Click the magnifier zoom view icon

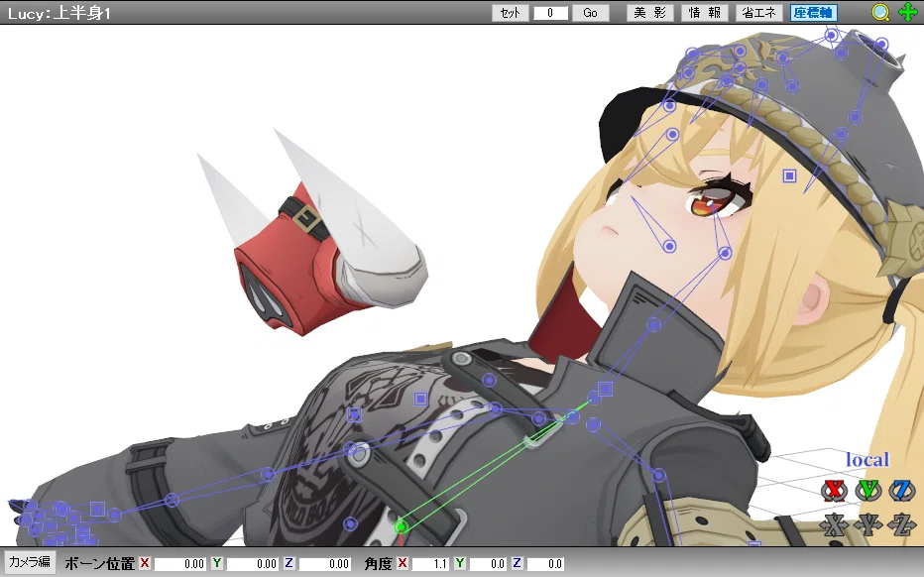(x=880, y=12)
